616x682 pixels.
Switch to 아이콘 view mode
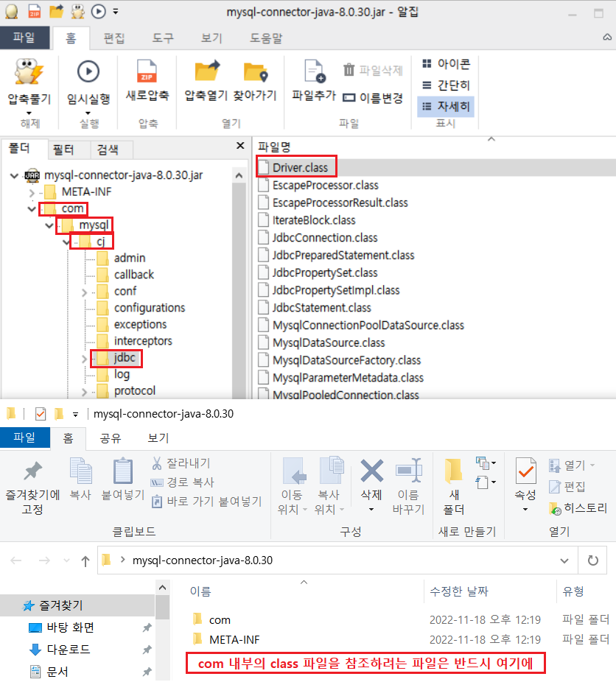pos(446,64)
